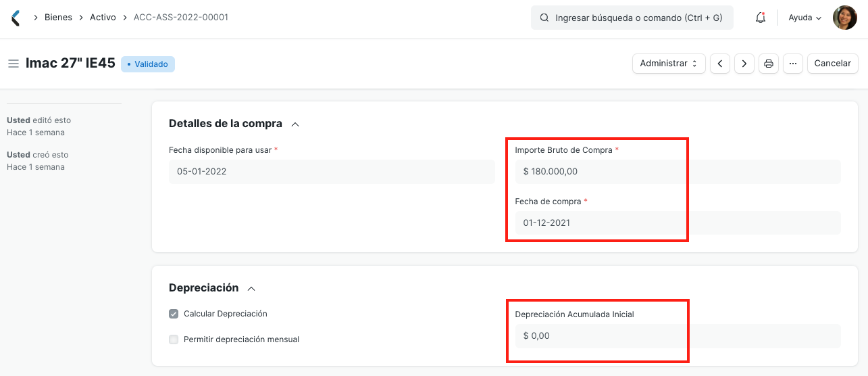
Task: Click the Importe Bruto de Compra field
Action: point(678,172)
